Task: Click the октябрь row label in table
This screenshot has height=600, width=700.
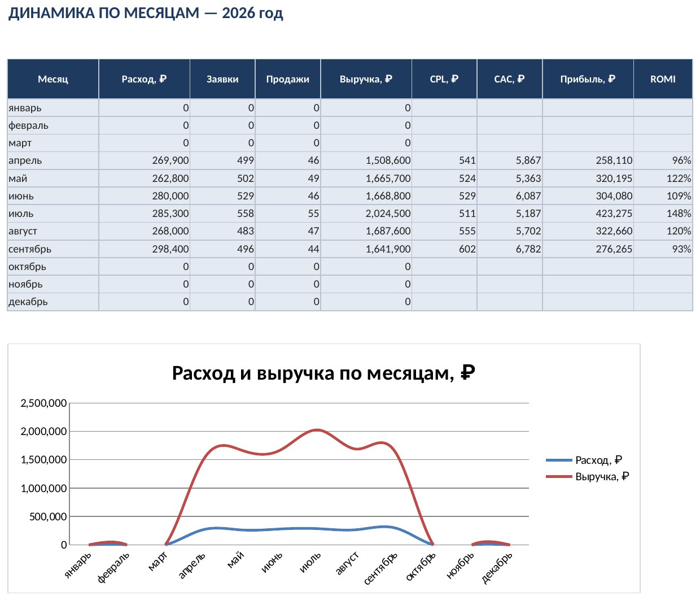Action: click(x=53, y=267)
